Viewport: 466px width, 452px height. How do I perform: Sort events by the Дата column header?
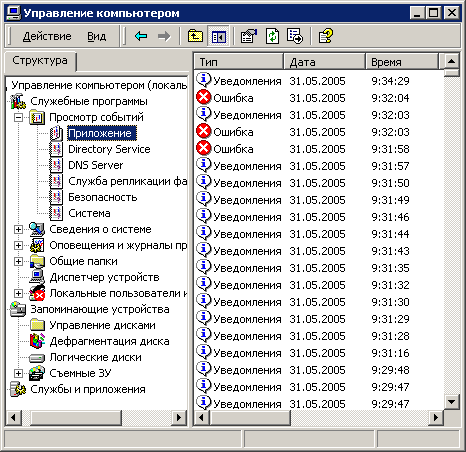(x=324, y=62)
